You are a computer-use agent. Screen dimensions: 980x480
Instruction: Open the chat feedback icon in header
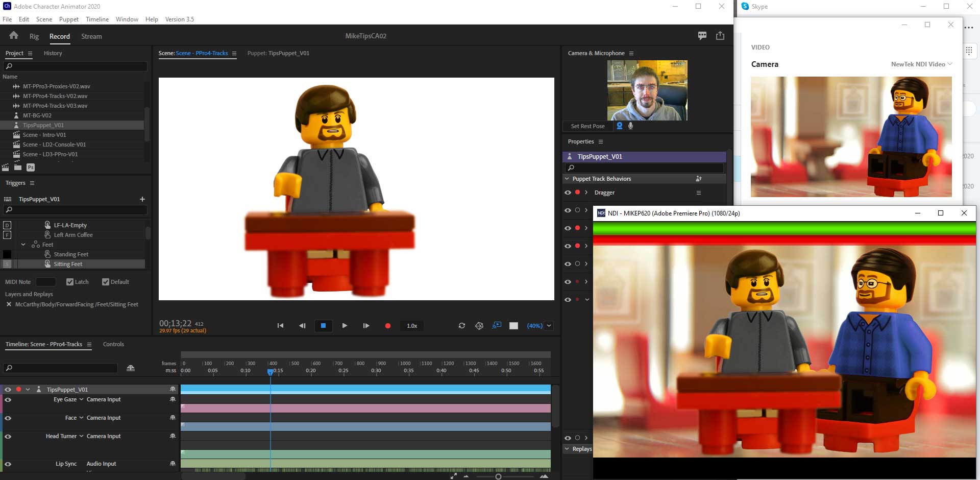(x=702, y=36)
